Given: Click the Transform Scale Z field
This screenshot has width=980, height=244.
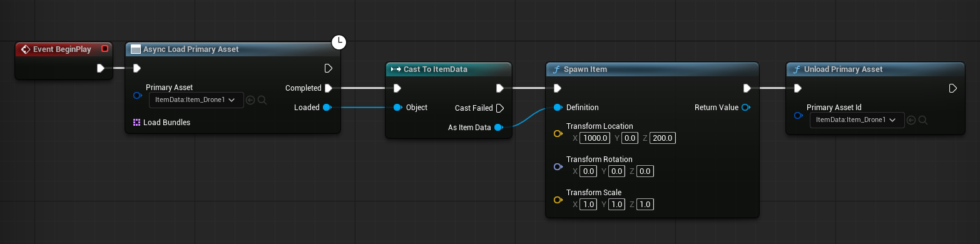Looking at the screenshot, I should pos(646,205).
